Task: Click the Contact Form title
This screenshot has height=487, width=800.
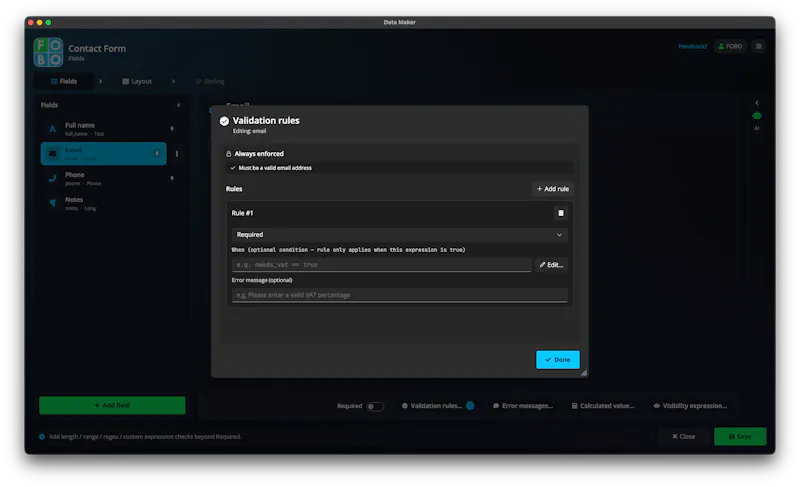Action: coord(97,48)
